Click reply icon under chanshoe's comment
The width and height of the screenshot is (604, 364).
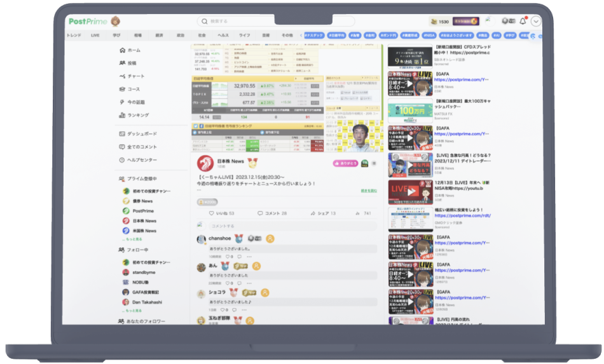[239, 256]
